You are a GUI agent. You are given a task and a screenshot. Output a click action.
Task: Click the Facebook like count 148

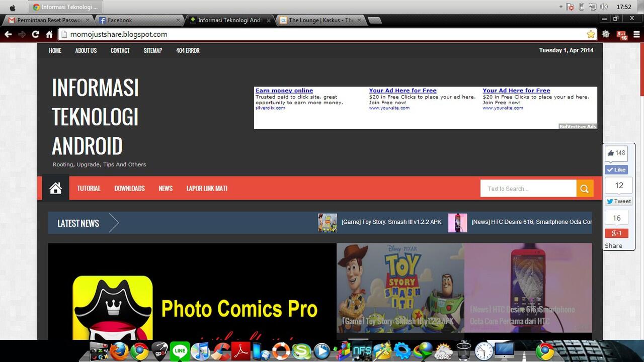point(616,153)
